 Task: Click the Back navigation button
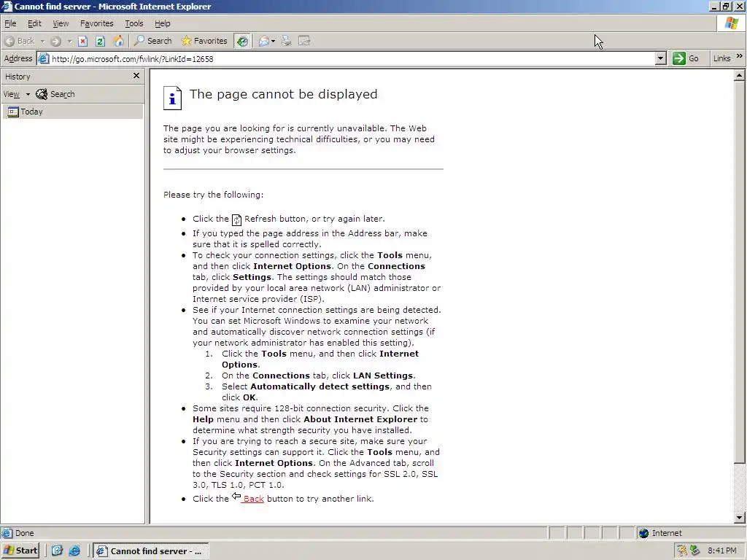(x=20, y=41)
